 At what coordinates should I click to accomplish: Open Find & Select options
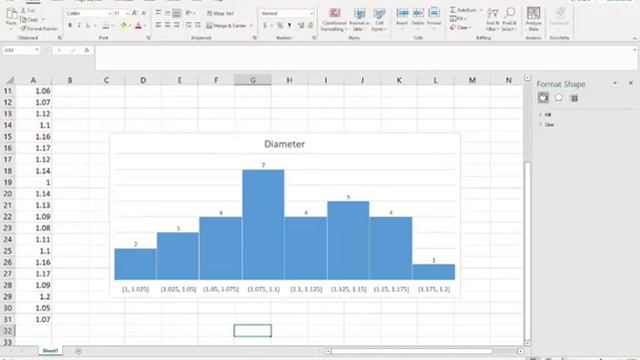tap(509, 19)
